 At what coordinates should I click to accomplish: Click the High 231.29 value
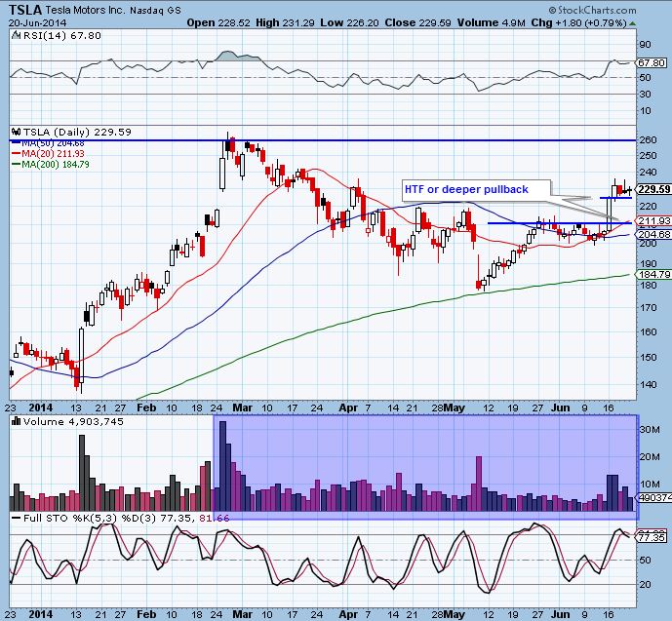pyautogui.click(x=286, y=22)
